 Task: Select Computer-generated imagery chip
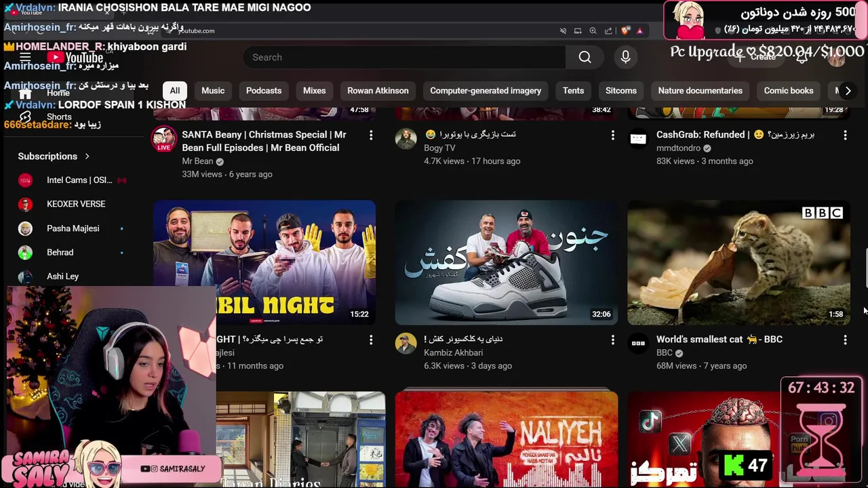click(x=486, y=91)
